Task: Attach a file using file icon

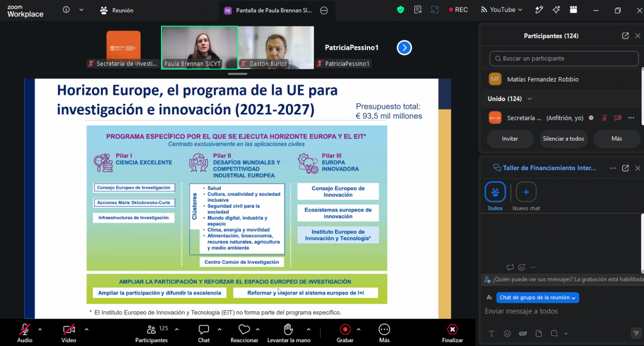Action: (x=539, y=334)
